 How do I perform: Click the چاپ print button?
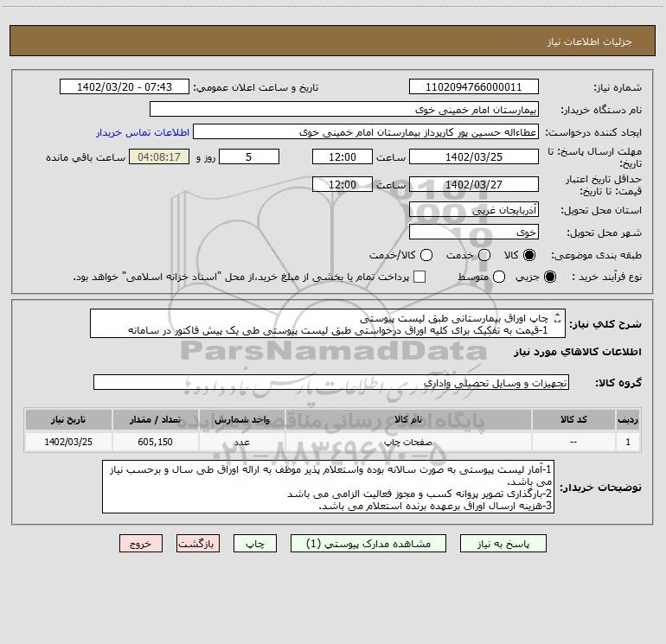tap(255, 544)
